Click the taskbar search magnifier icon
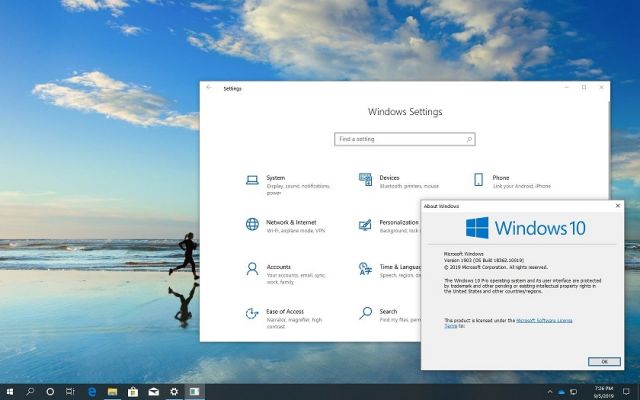Screen dimensions: 640x400 coord(31,391)
